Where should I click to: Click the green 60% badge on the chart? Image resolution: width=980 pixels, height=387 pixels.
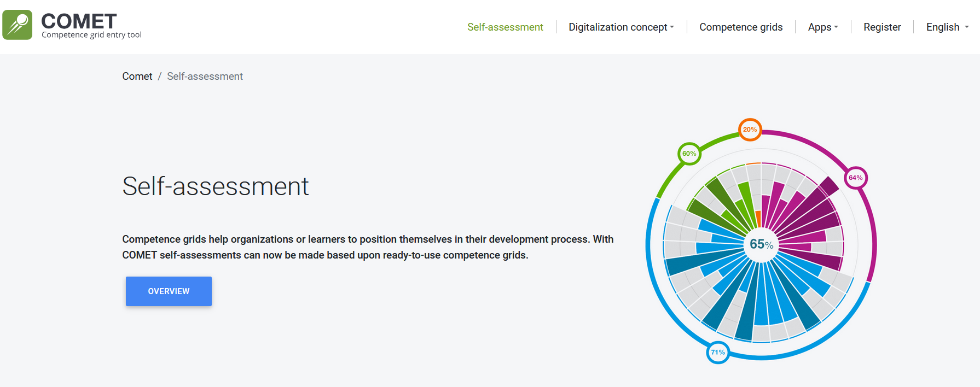point(689,154)
